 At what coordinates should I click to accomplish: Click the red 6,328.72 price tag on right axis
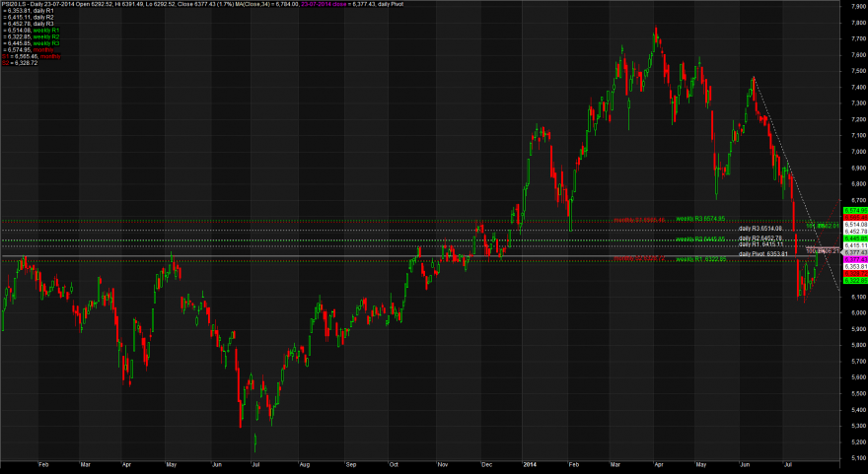tap(855, 274)
